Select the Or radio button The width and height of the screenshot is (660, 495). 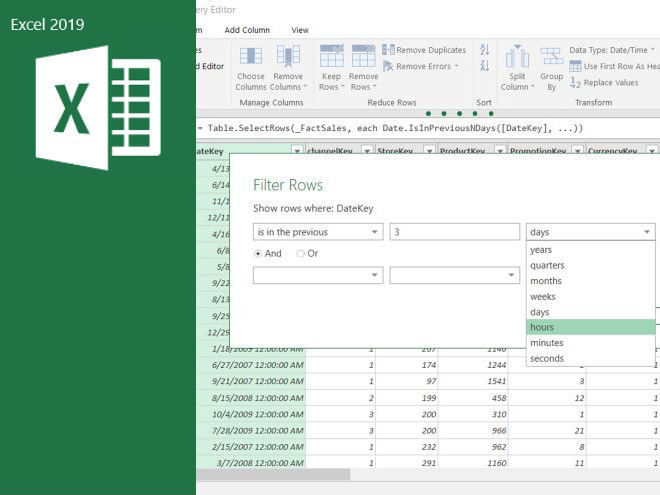[x=300, y=254]
